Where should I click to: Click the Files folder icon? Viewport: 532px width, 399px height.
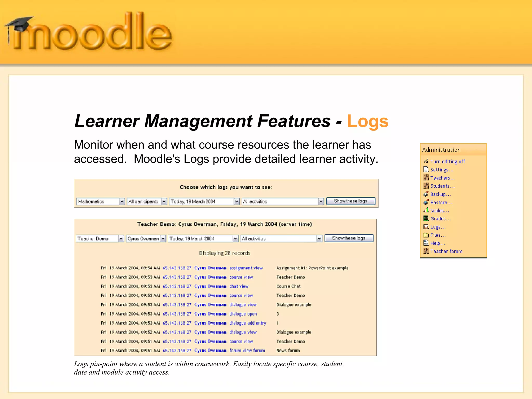tap(426, 235)
